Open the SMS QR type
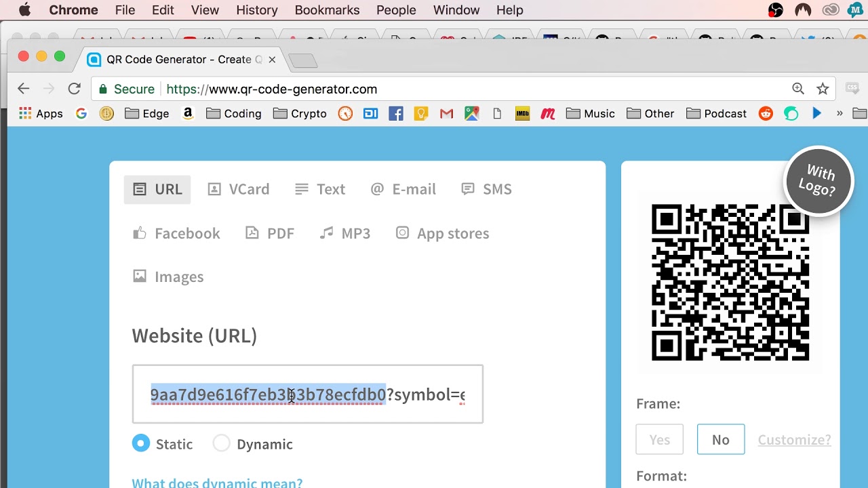Viewport: 868px width, 488px height. [x=486, y=189]
